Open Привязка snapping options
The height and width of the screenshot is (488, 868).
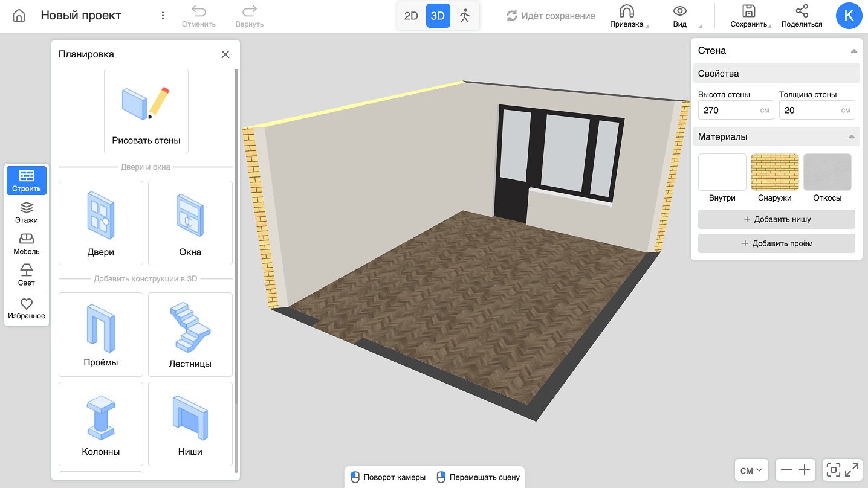click(x=627, y=16)
